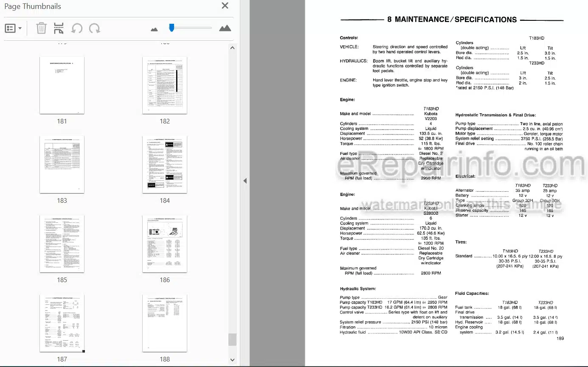This screenshot has height=367, width=588.
Task: Enlarge thumbnails with large mountain icon
Action: (225, 28)
